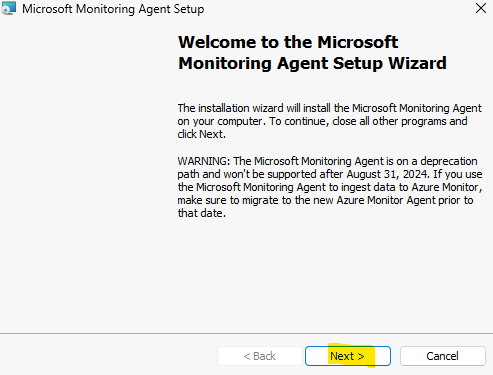Click the greyed-out < Back button
The width and height of the screenshot is (493, 375).
[x=260, y=356]
